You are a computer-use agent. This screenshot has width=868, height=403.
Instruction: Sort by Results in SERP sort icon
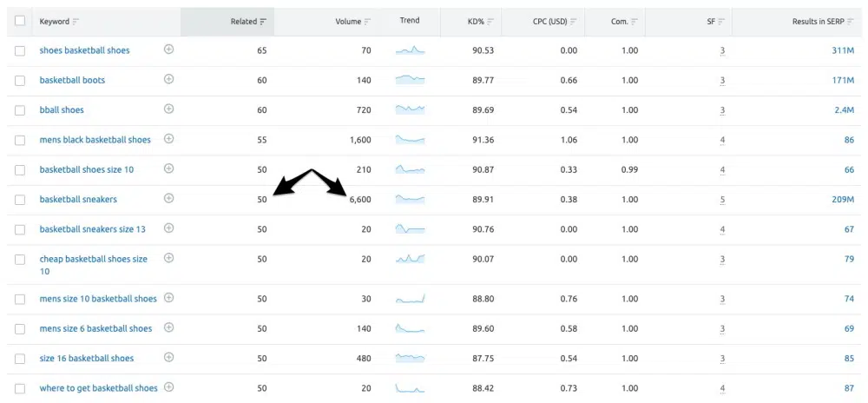tap(851, 22)
